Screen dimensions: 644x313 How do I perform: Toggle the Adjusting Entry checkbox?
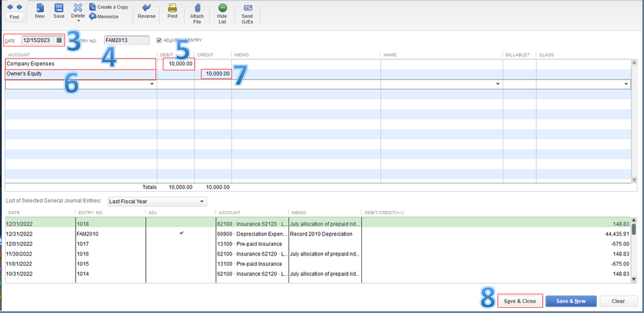[159, 40]
